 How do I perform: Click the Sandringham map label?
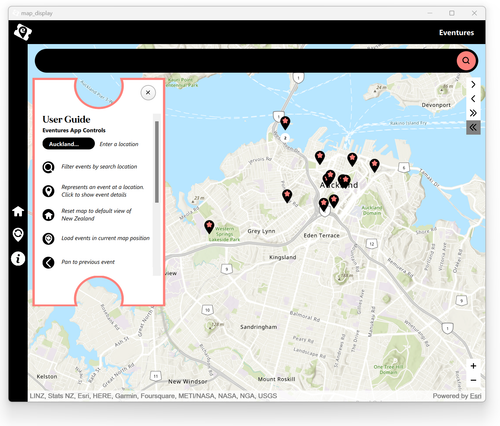coord(259,327)
